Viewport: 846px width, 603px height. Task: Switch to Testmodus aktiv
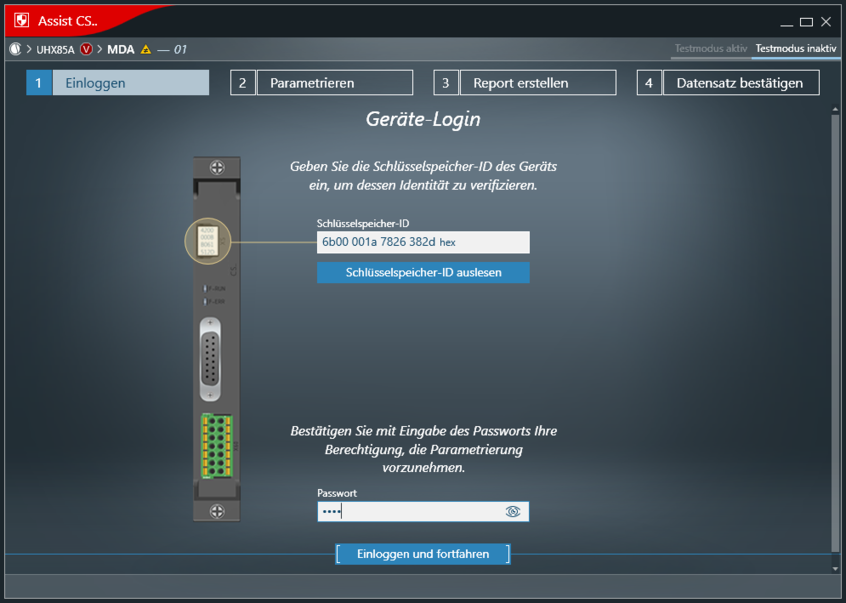tap(710, 48)
